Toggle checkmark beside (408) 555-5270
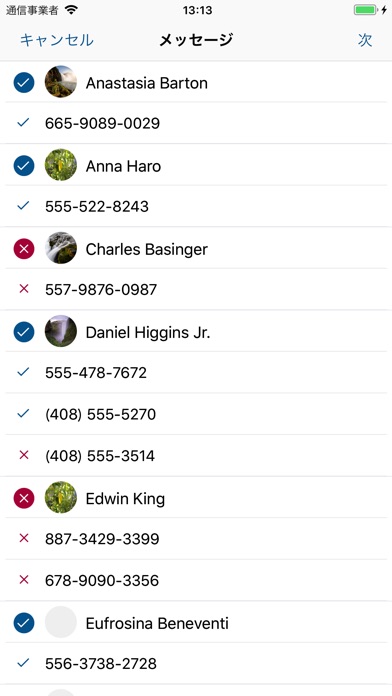This screenshot has width=392, height=696. (23, 414)
